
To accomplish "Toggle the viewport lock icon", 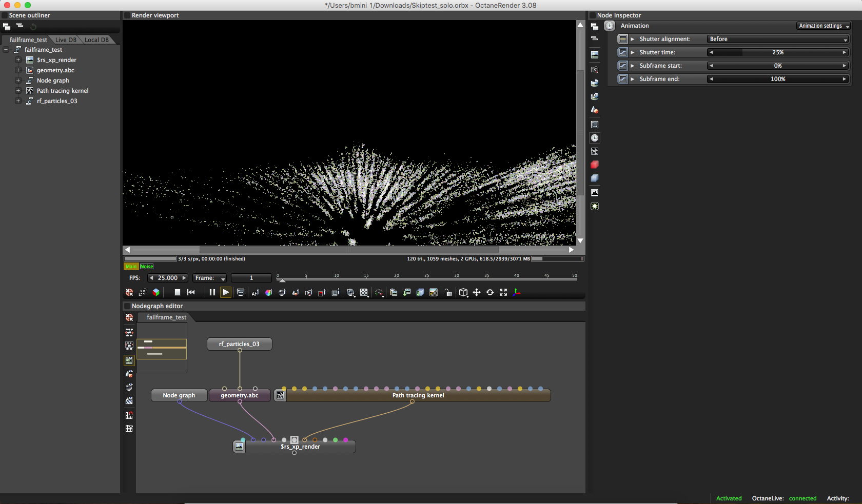I will click(448, 292).
